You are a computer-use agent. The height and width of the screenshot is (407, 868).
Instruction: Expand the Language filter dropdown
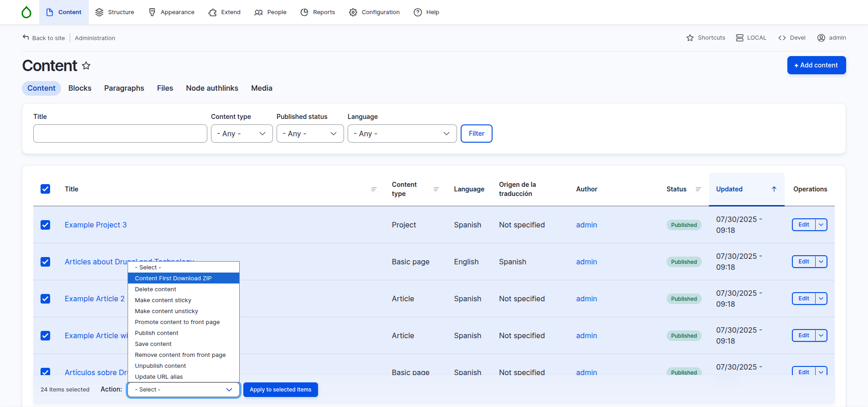402,134
